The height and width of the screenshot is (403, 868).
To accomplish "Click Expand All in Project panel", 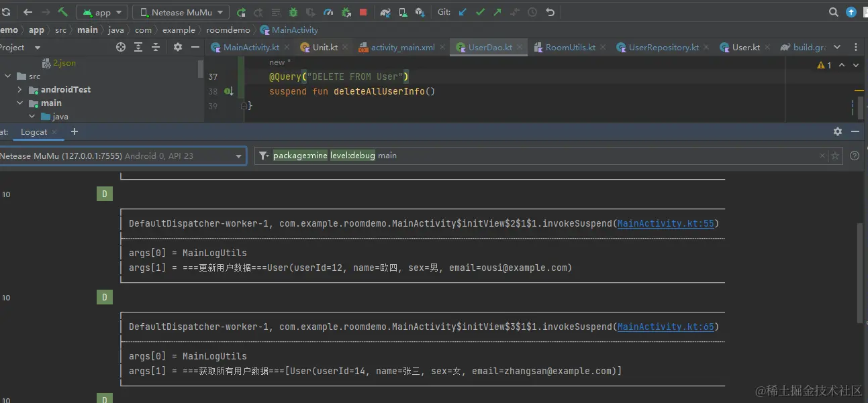I will 138,47.
